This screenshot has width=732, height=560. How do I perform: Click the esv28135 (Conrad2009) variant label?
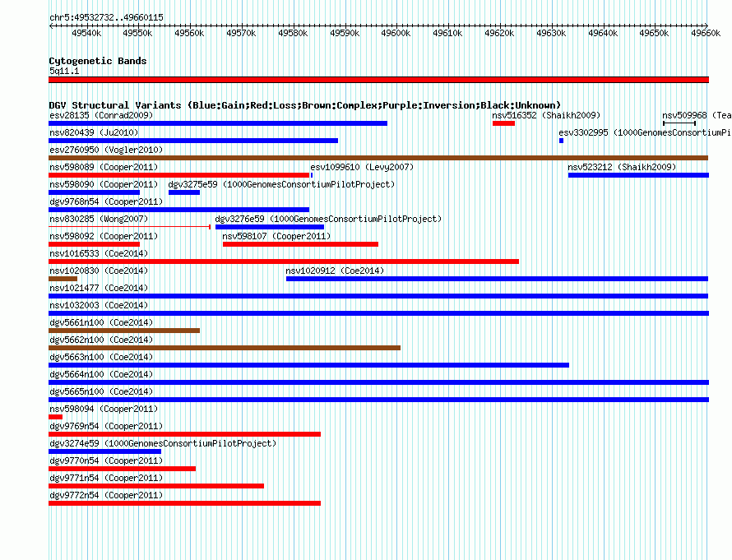[x=101, y=115]
